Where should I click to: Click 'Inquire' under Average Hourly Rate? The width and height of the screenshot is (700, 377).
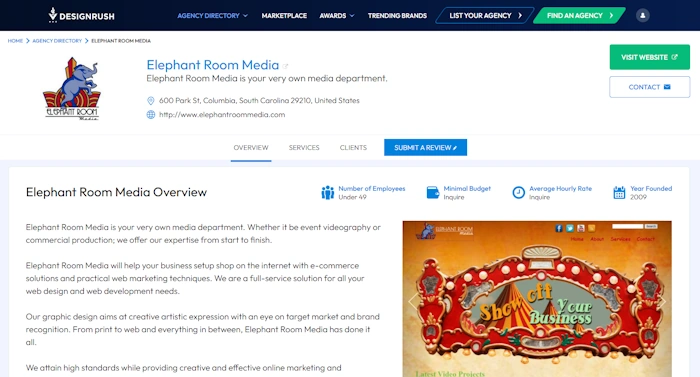click(x=539, y=197)
